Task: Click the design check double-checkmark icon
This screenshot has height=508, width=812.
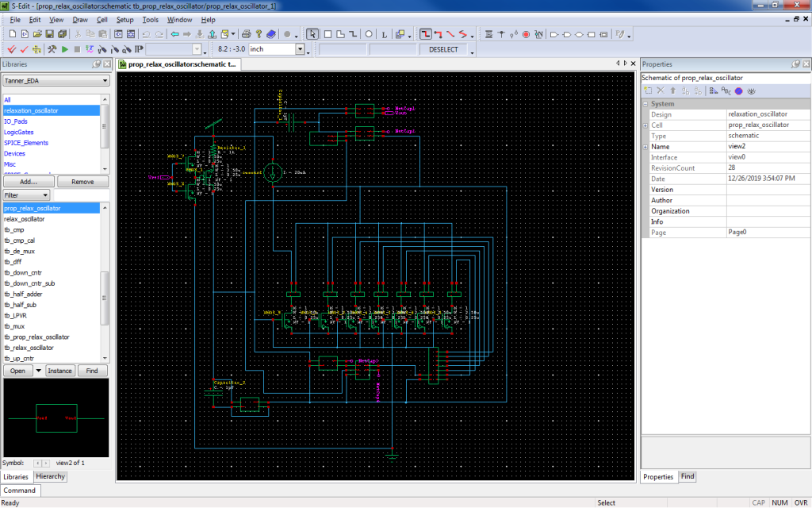Action: coord(11,48)
